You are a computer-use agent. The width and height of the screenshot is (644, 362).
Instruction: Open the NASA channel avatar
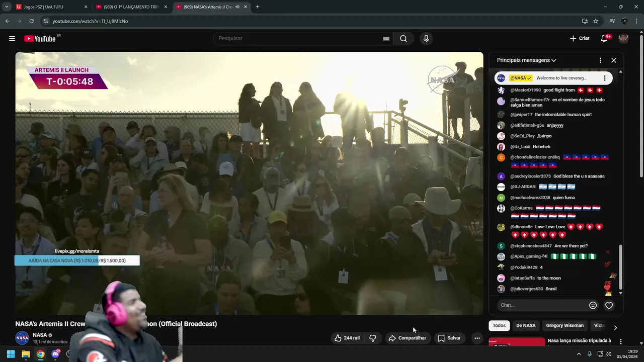(22, 338)
